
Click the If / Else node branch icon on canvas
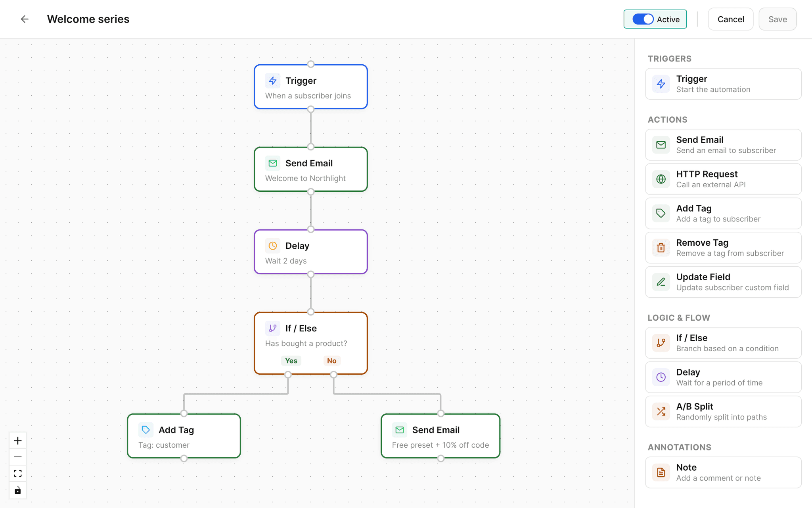pos(273,328)
